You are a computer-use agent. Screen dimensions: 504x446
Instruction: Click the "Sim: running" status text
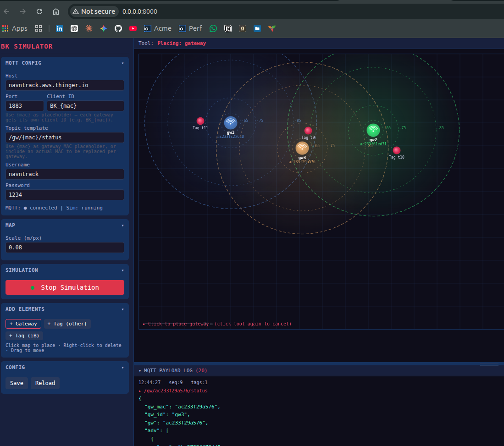84,208
